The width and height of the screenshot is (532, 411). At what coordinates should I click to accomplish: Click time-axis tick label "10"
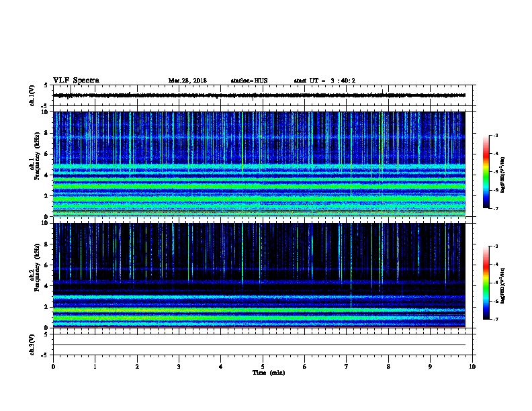click(472, 367)
